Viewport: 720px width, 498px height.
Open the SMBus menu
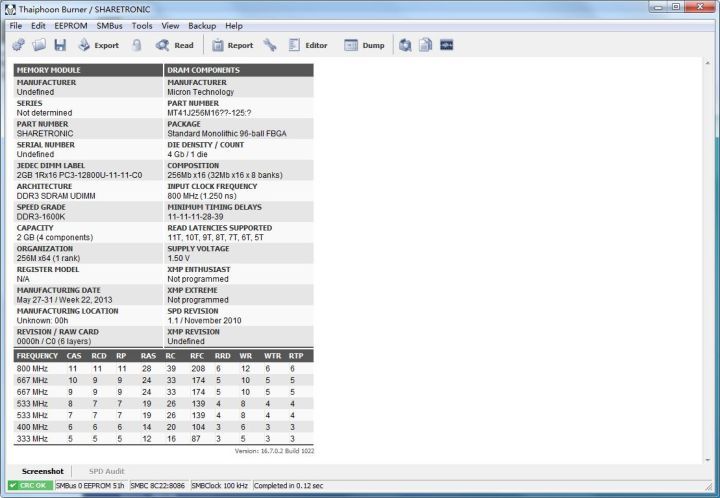[x=109, y=26]
